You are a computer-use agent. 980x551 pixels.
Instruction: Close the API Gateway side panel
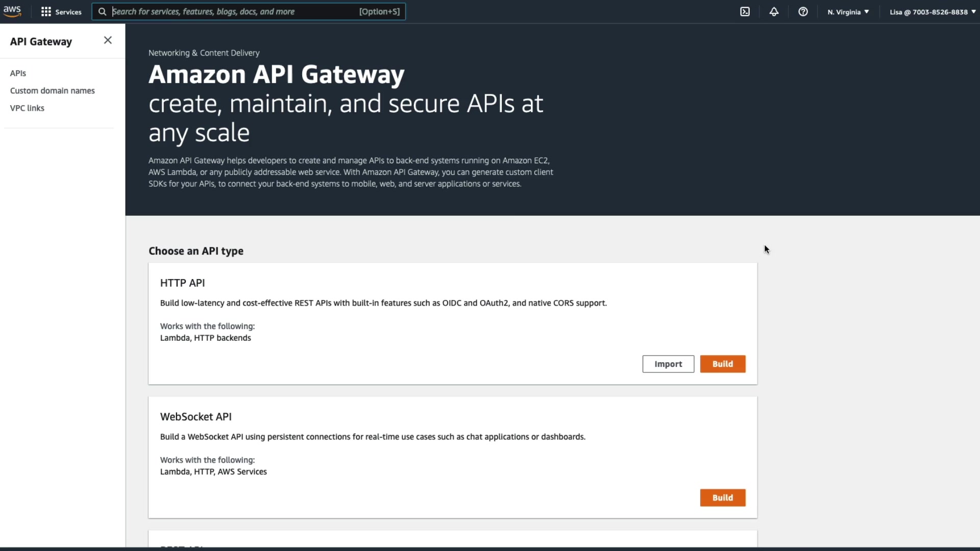pos(108,40)
